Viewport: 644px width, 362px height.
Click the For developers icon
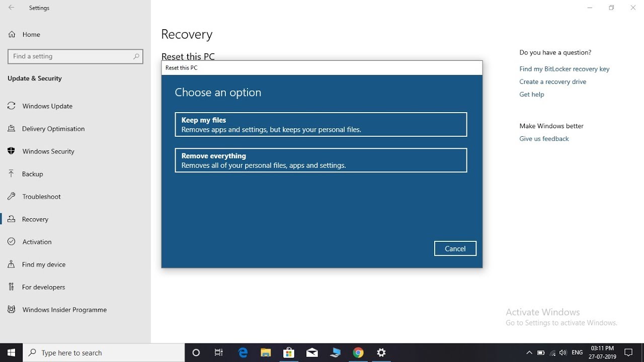pos(12,287)
